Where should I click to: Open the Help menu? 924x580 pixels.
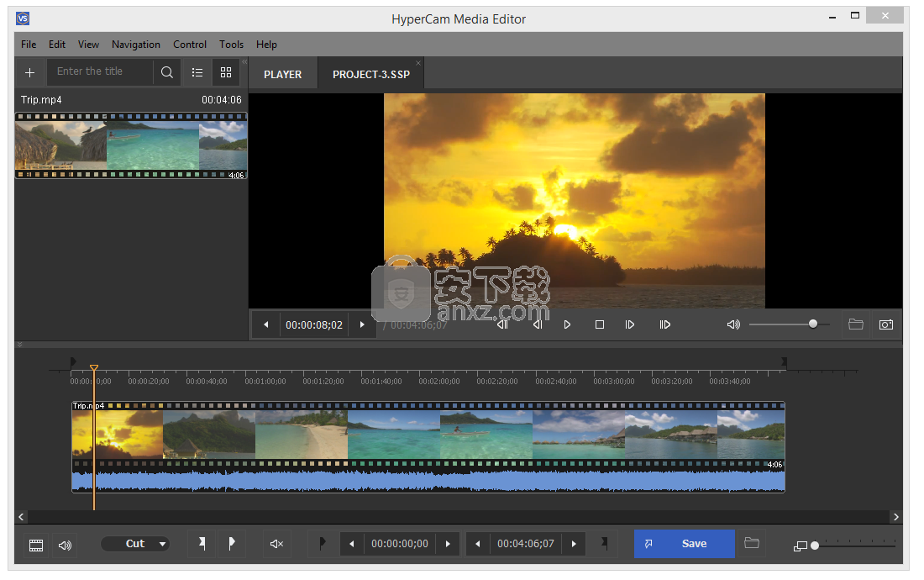tap(266, 45)
